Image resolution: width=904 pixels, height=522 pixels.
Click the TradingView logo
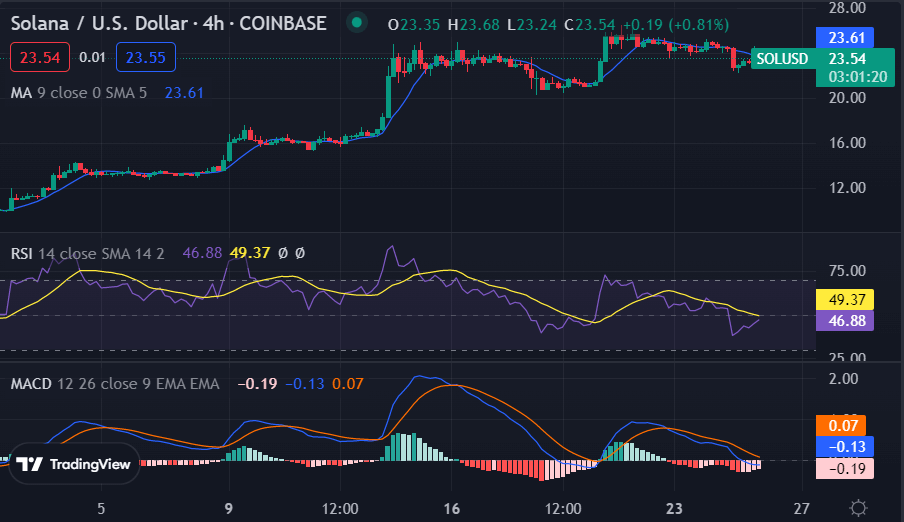pos(74,464)
